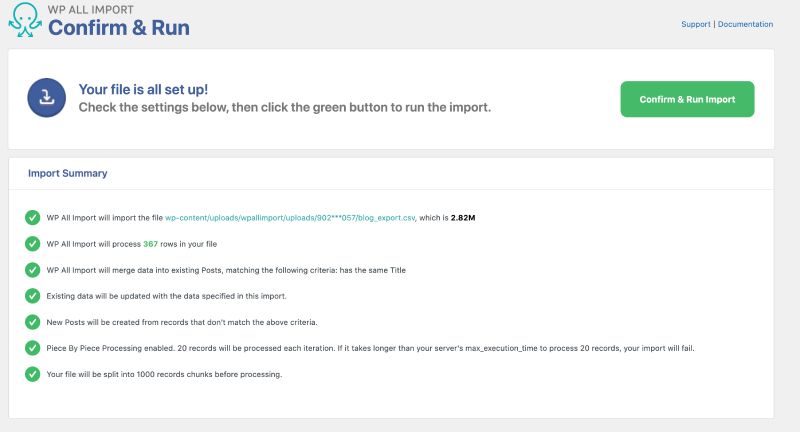The height and width of the screenshot is (432, 800).
Task: Open the Documentation link
Action: 745,24
